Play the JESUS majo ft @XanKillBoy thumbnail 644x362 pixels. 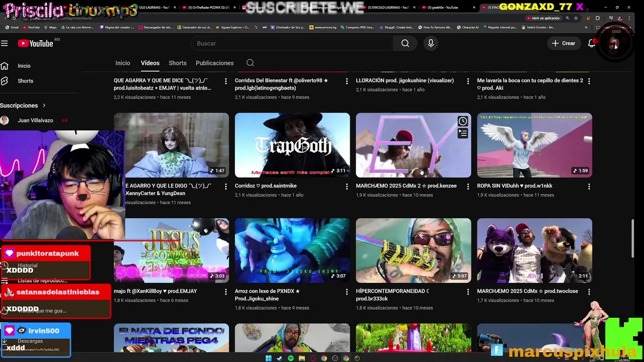[x=171, y=250]
